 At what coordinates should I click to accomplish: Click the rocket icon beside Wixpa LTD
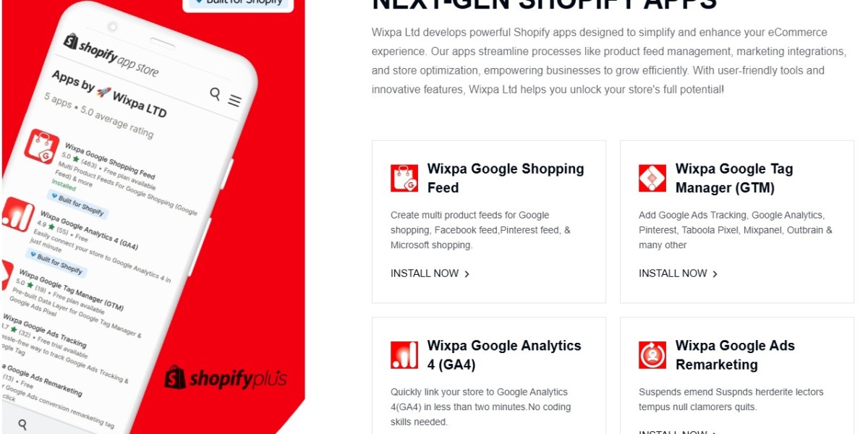pos(104,93)
